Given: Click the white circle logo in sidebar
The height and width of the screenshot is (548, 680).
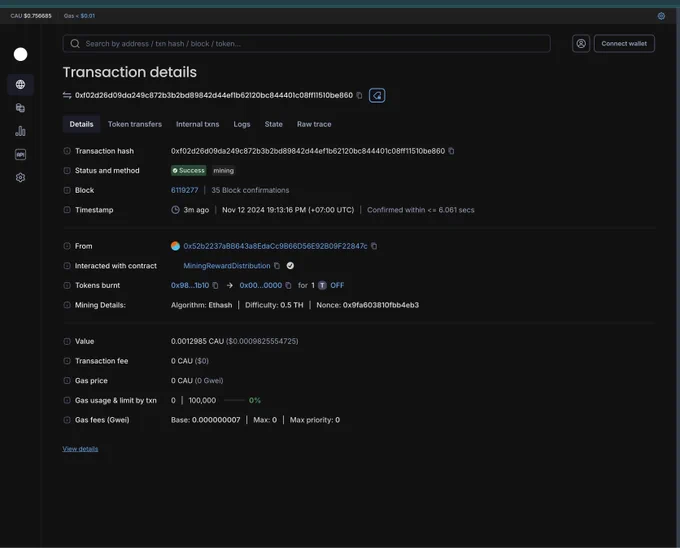Looking at the screenshot, I should [20, 54].
